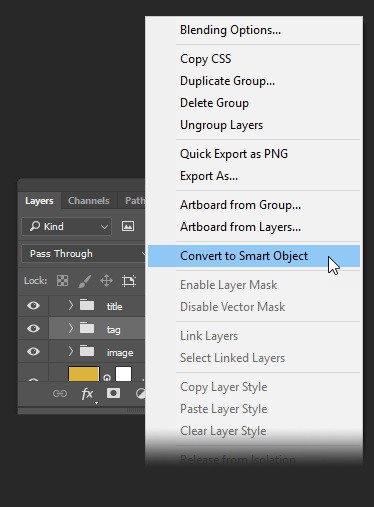Click the pixel layer filter icon
This screenshot has width=374, height=507.
[128, 226]
